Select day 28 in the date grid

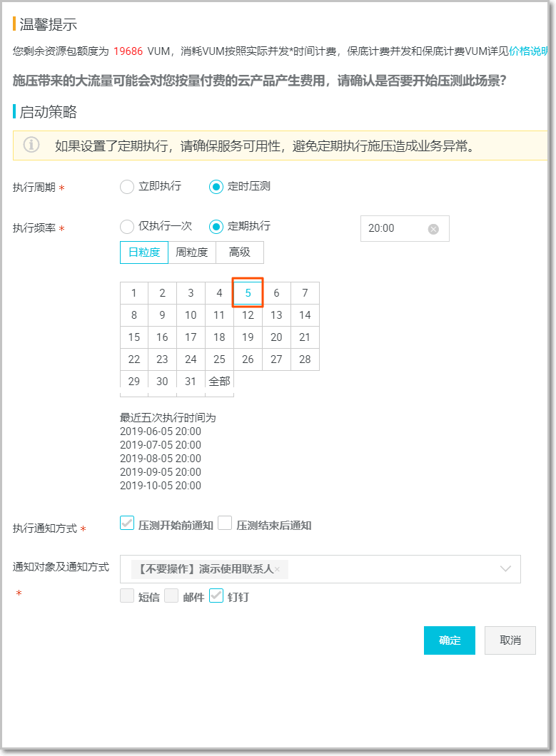tap(305, 359)
